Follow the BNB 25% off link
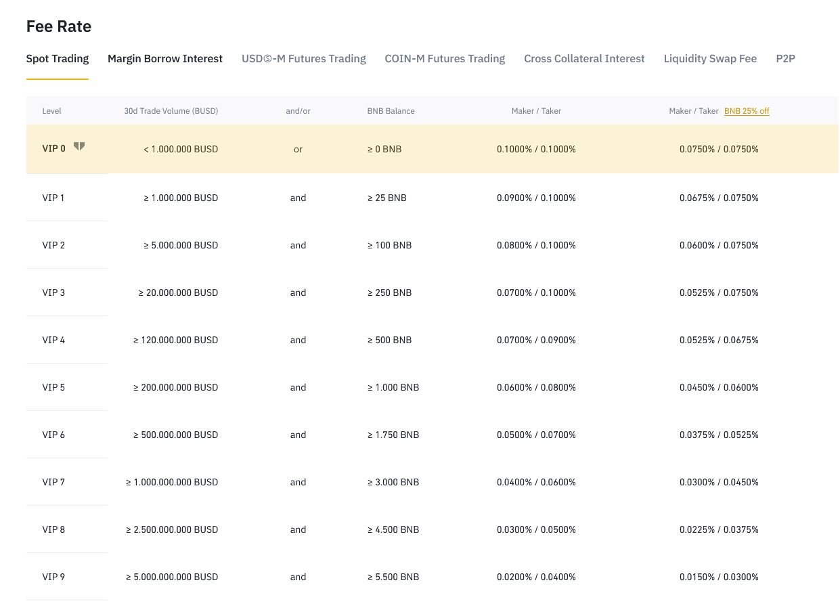The image size is (840, 616). pos(747,111)
